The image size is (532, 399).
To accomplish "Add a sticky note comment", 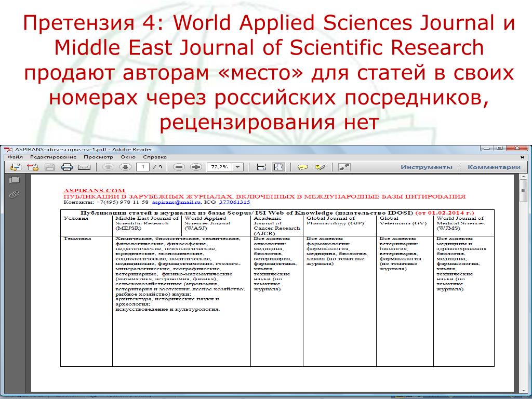I will [x=303, y=167].
